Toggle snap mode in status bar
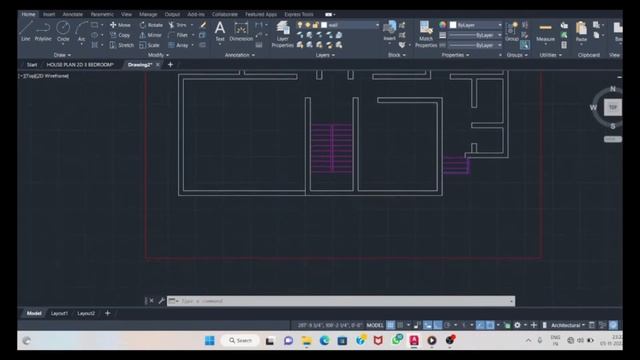640x360 pixels. pos(400,325)
